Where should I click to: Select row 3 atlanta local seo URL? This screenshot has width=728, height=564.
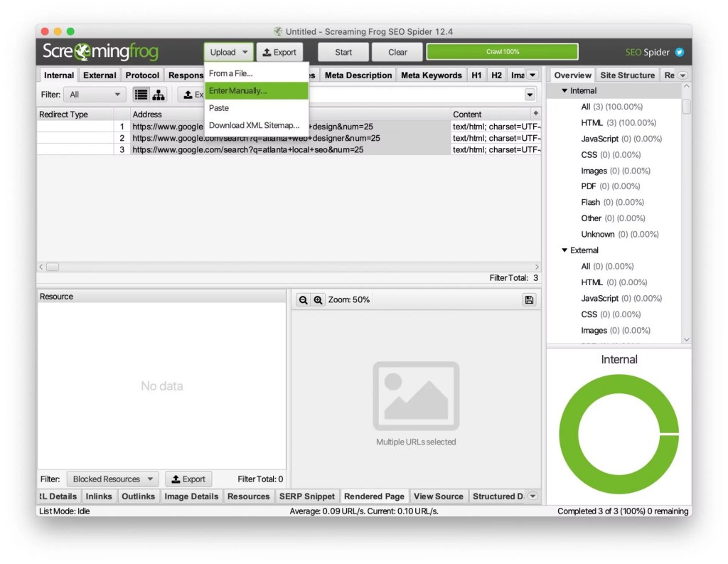pos(289,149)
